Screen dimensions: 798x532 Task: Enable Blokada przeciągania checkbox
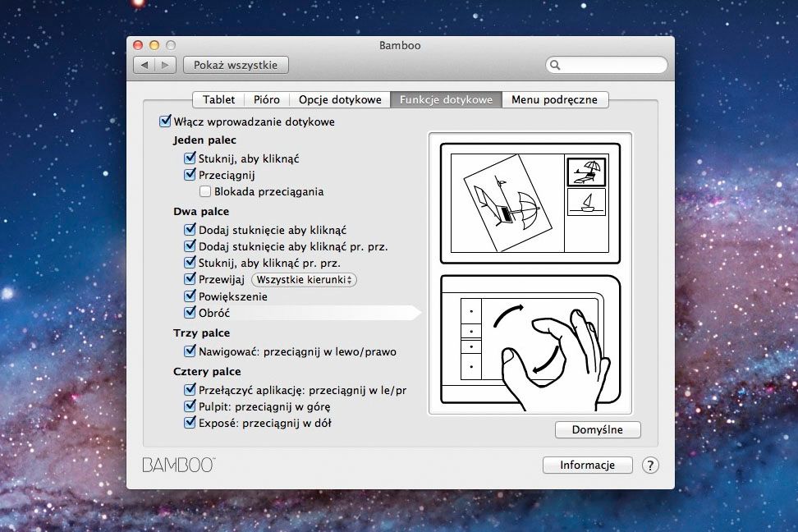pos(205,191)
